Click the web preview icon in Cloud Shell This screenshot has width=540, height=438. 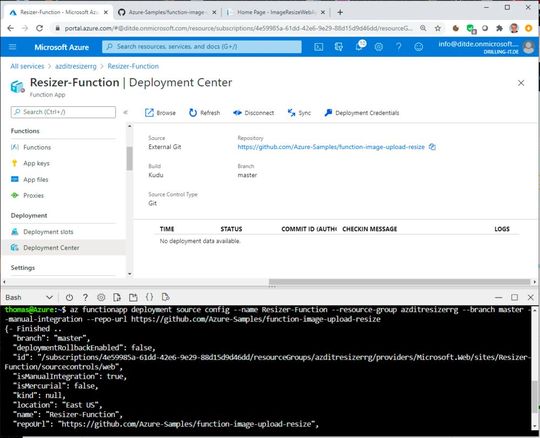click(x=165, y=297)
